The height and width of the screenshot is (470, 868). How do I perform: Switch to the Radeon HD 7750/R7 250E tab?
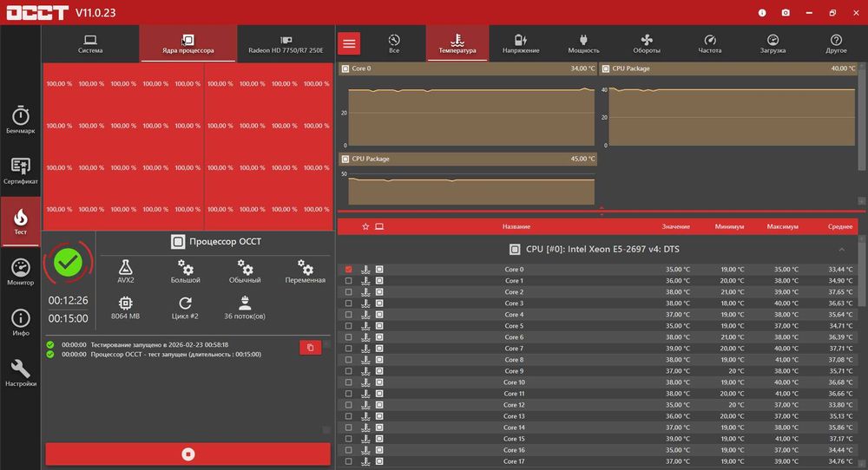[x=286, y=43]
